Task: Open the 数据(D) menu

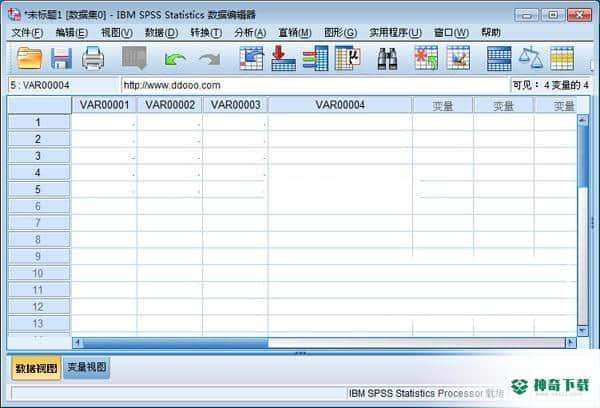Action: click(161, 33)
